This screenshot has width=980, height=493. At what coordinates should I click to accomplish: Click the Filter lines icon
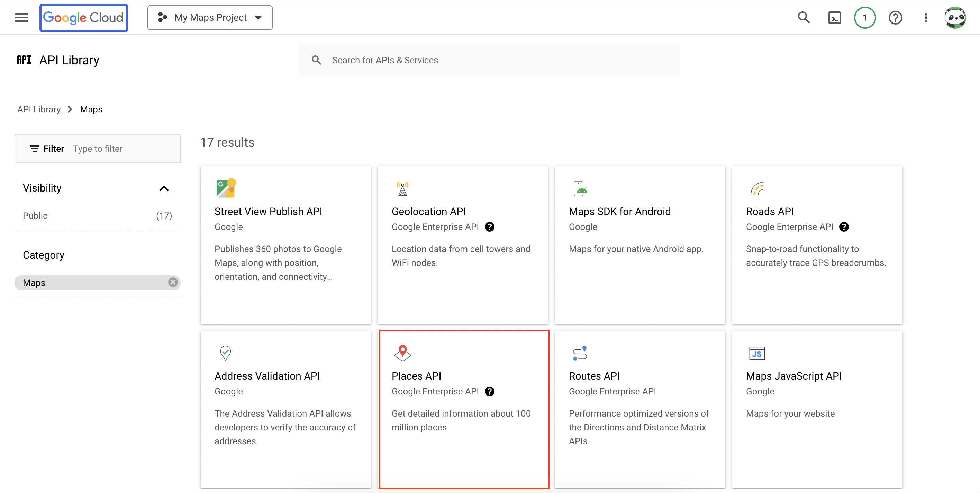click(34, 149)
